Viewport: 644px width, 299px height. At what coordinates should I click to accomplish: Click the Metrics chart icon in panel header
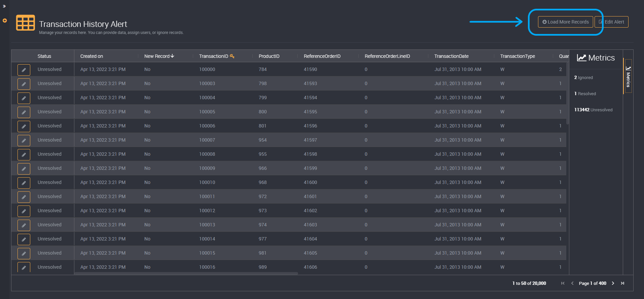click(582, 58)
